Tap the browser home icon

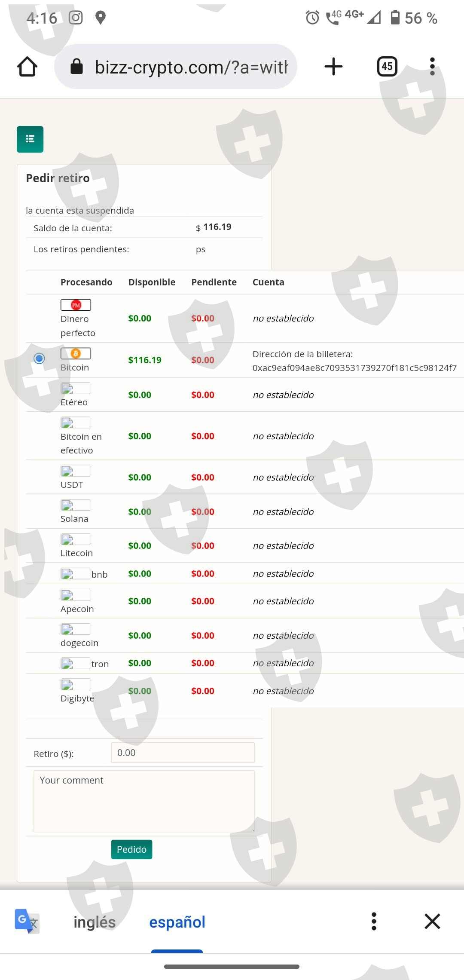click(27, 67)
